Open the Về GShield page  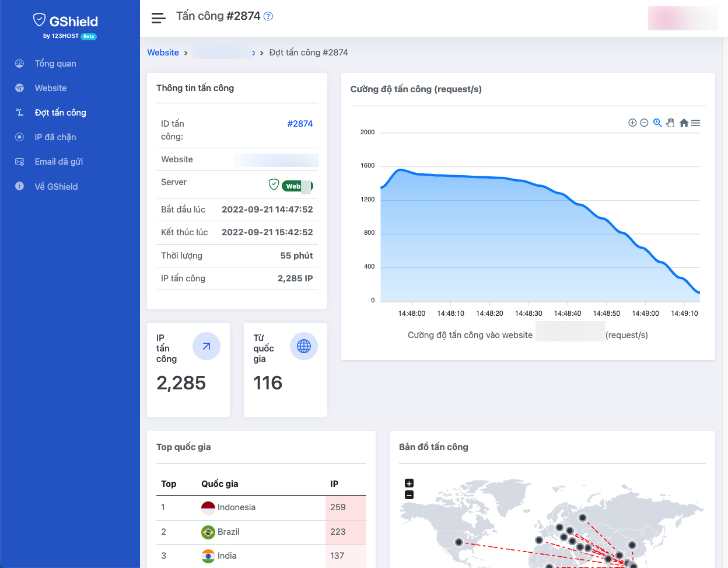[19, 186]
